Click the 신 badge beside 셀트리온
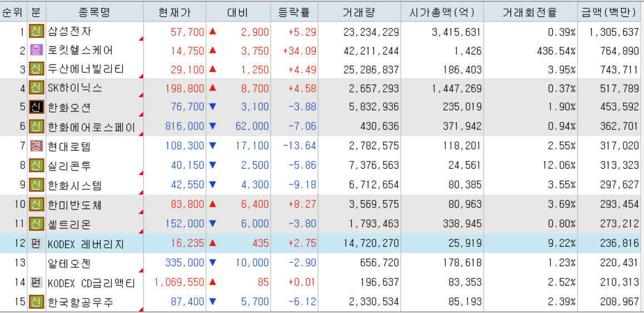 tap(37, 224)
